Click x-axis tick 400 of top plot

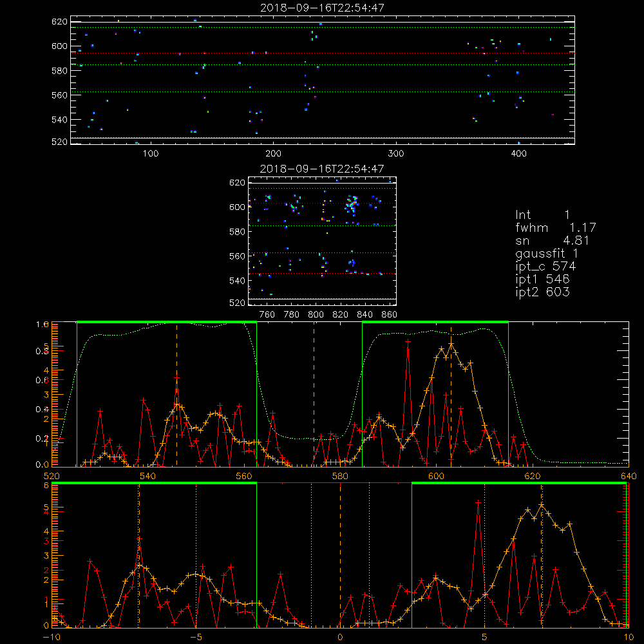click(518, 154)
